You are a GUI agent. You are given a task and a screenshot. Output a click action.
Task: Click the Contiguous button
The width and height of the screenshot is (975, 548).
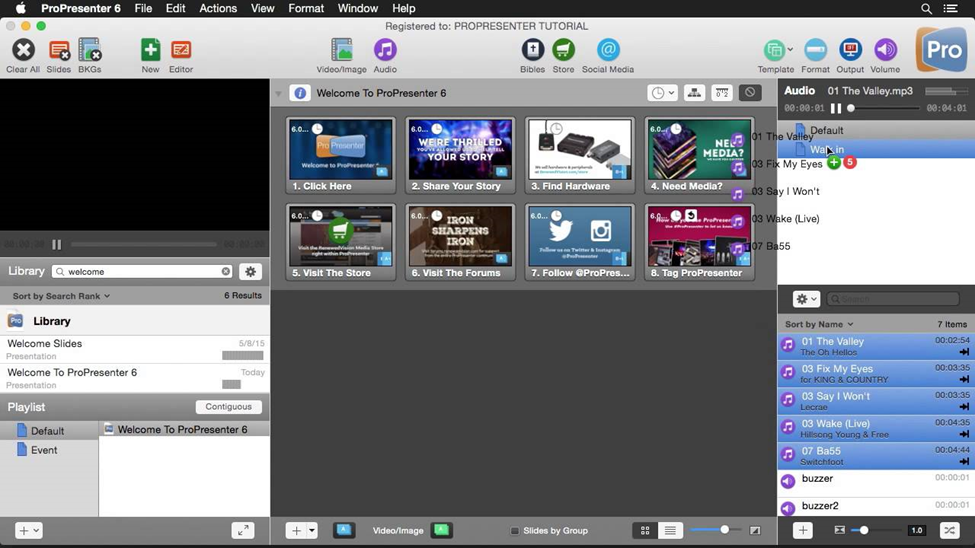229,407
